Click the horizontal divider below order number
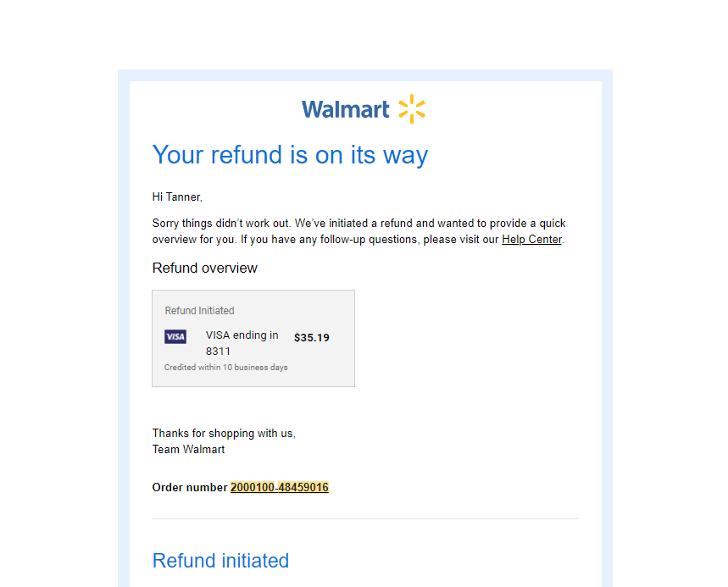Screen dimensions: 728x587 pyautogui.click(x=365, y=518)
